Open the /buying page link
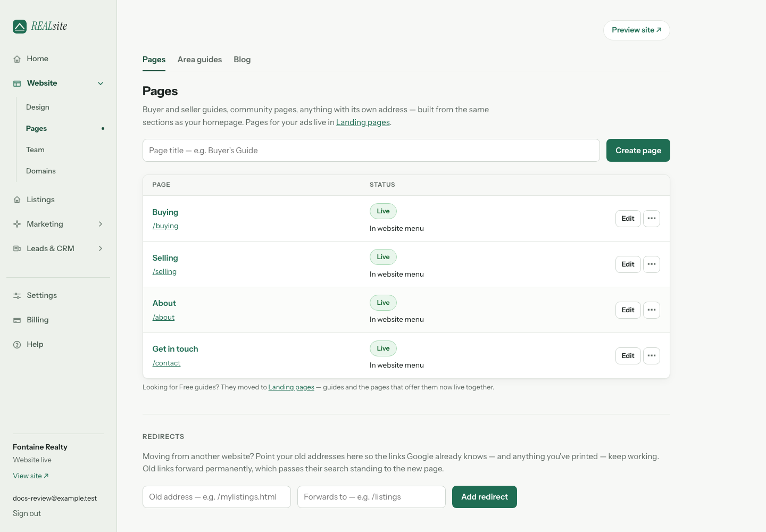 click(165, 226)
